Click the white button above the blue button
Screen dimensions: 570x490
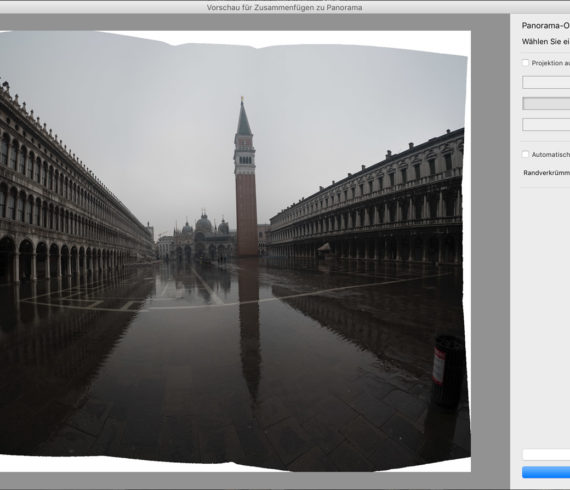[546, 455]
